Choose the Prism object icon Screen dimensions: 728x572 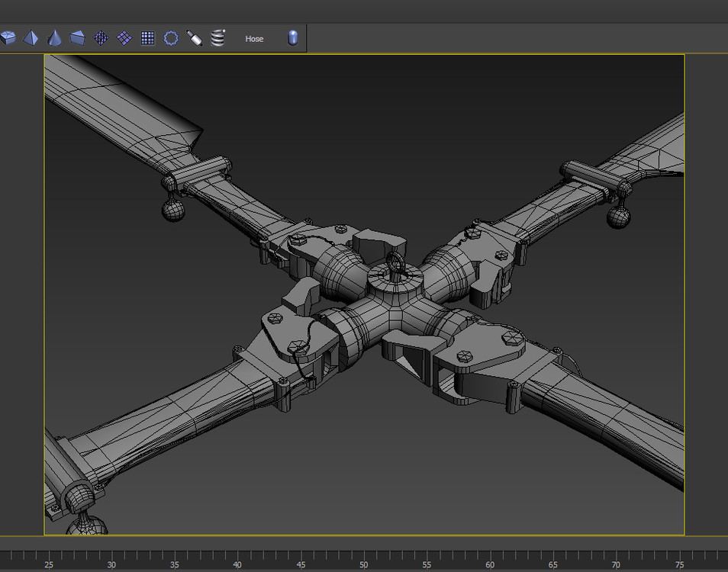78,38
